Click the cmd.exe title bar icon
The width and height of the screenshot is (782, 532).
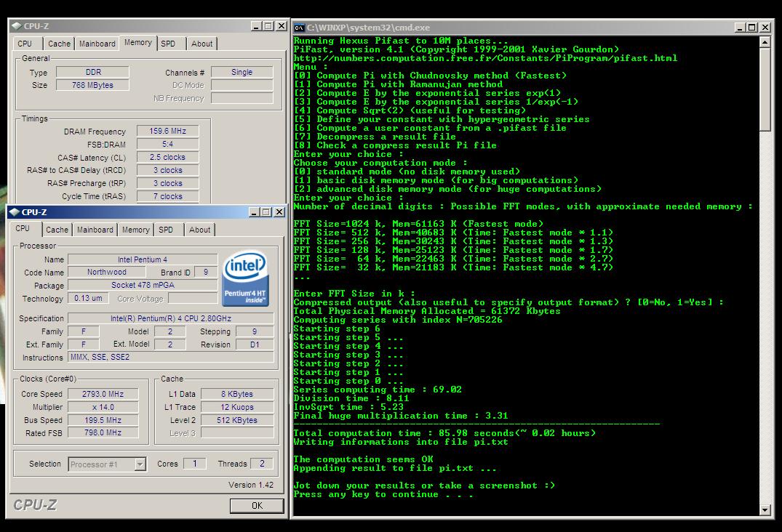[x=299, y=28]
